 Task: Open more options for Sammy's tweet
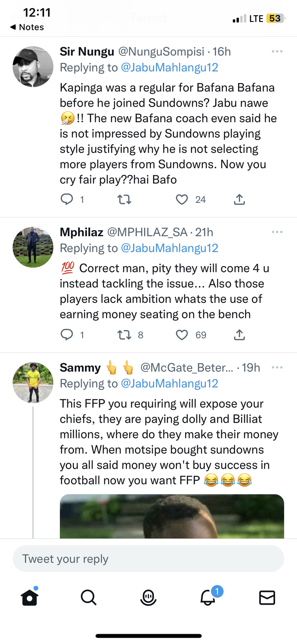(x=277, y=368)
